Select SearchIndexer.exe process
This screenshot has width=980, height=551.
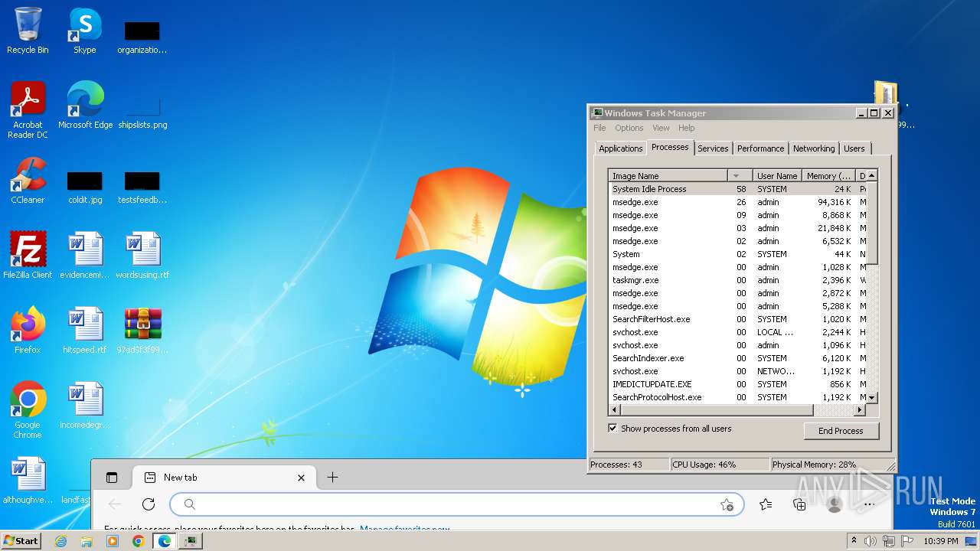click(x=737, y=358)
